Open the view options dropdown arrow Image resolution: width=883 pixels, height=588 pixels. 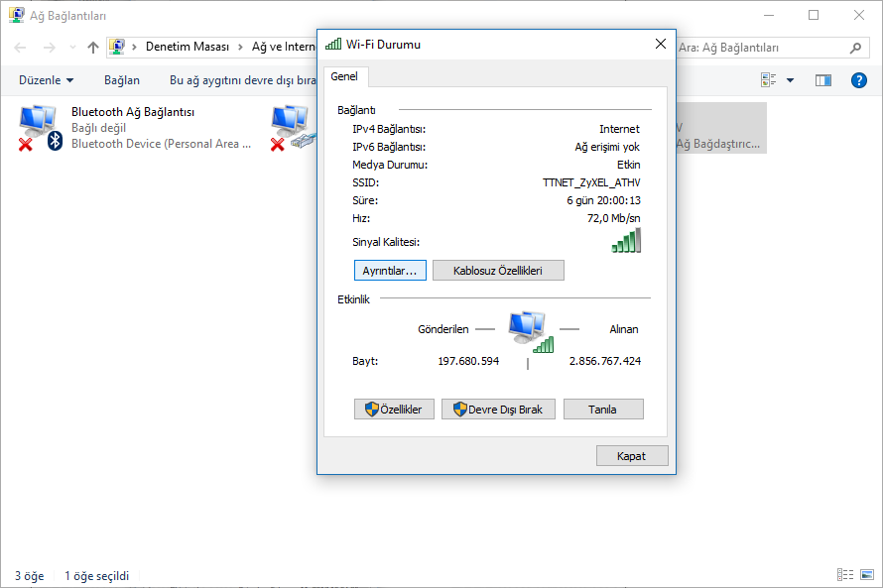click(x=789, y=79)
